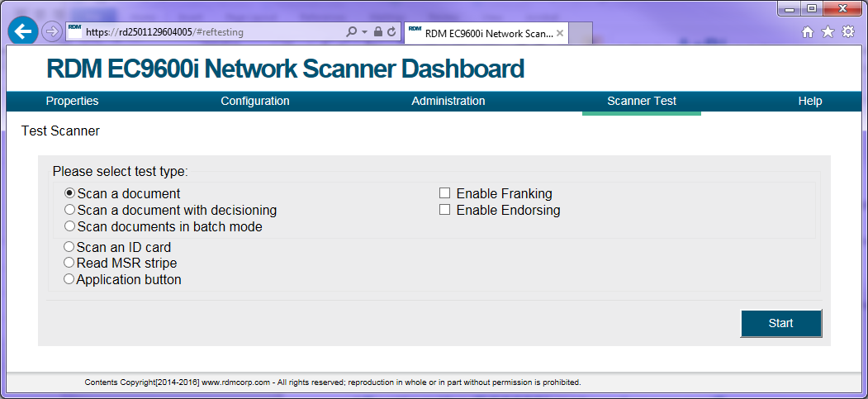Open a new blank browser tab
This screenshot has height=399, width=868.
point(580,33)
